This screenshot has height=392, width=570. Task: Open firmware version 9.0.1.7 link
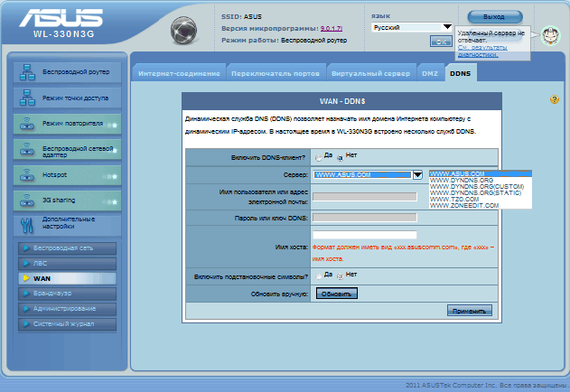click(x=332, y=28)
